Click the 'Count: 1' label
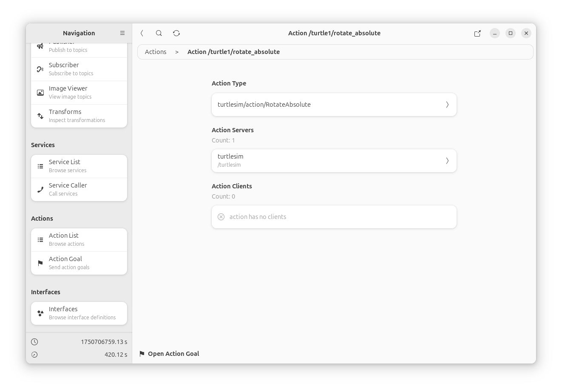 coord(223,140)
